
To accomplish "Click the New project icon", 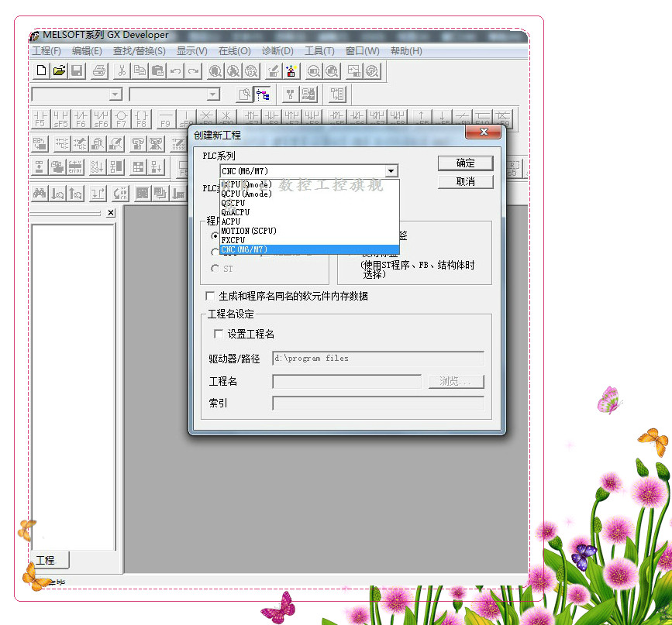I will click(41, 70).
